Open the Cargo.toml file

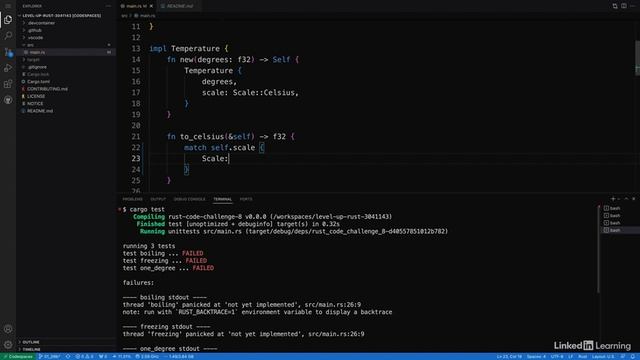pos(38,82)
